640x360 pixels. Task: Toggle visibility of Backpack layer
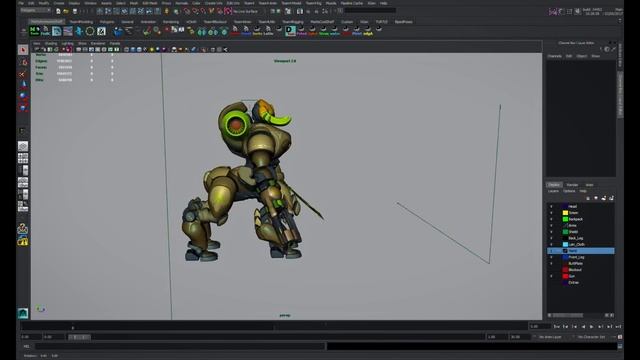tap(551, 219)
